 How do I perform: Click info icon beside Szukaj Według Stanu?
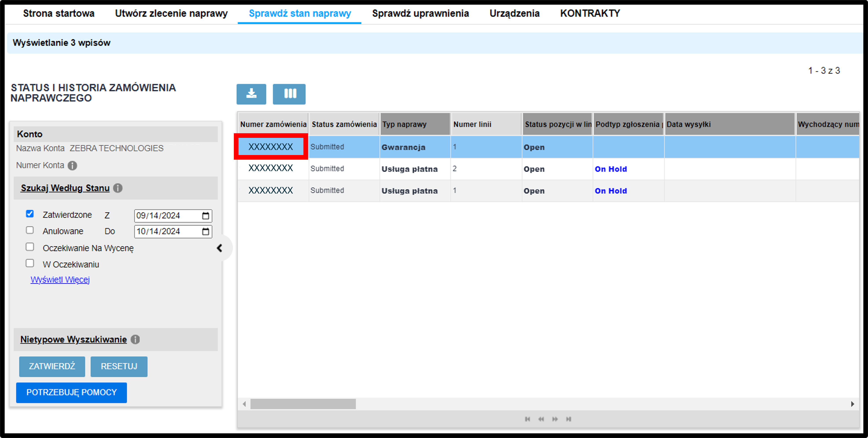pos(118,188)
